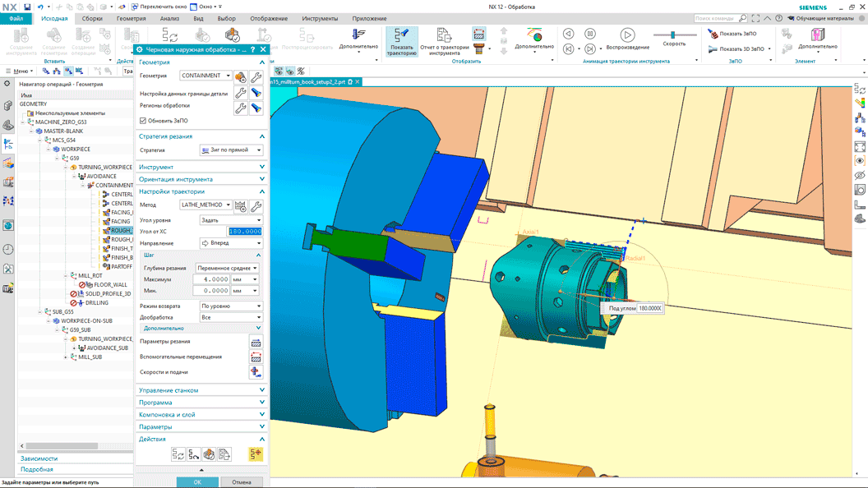The height and width of the screenshot is (488, 868).
Task: Open the Файл menu tab
Action: 16,18
